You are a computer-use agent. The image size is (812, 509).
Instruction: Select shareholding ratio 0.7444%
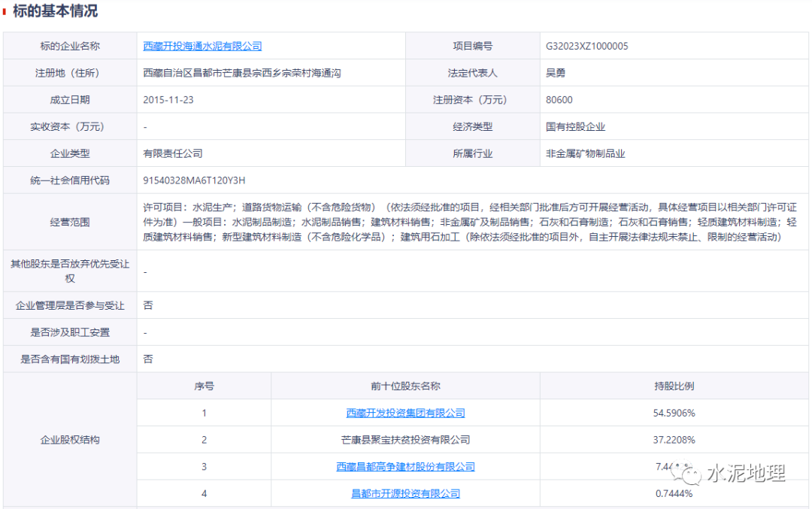[674, 493]
